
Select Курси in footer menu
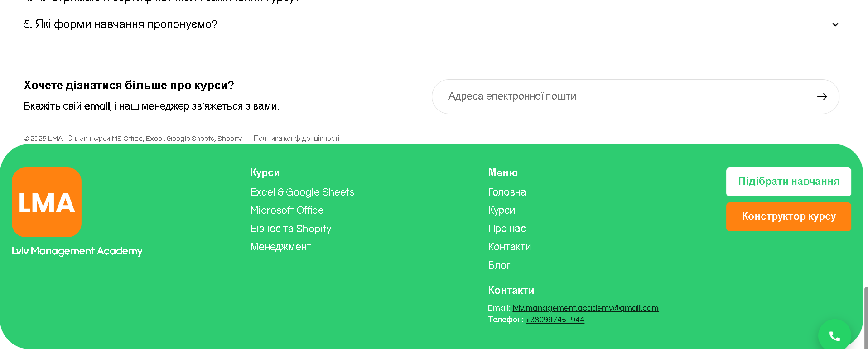pyautogui.click(x=501, y=210)
